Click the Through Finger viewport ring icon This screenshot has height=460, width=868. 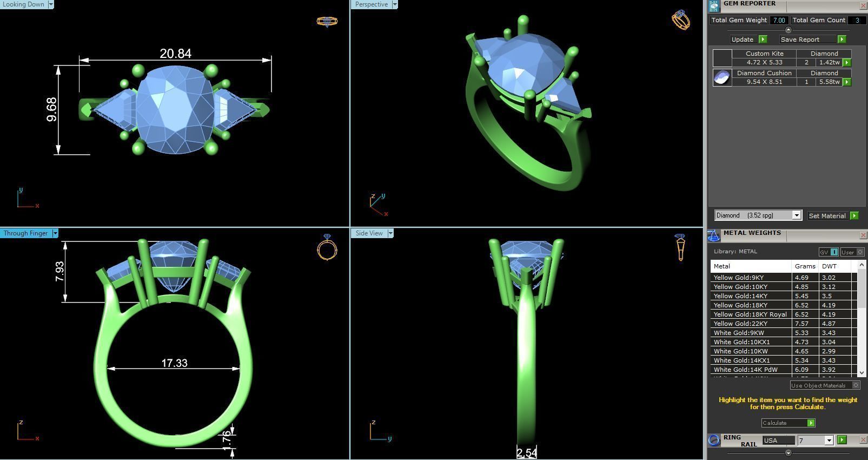click(x=327, y=247)
